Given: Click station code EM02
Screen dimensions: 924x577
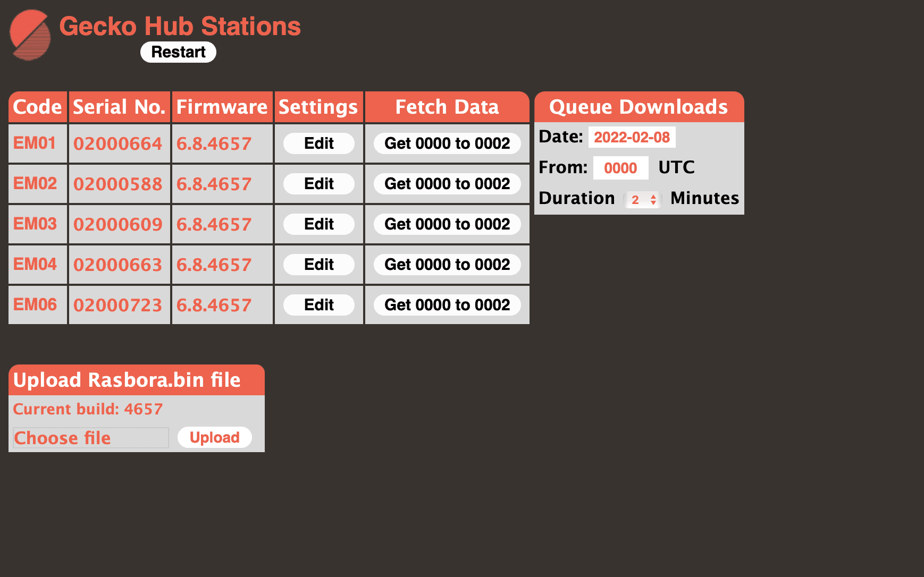Looking at the screenshot, I should tap(35, 183).
